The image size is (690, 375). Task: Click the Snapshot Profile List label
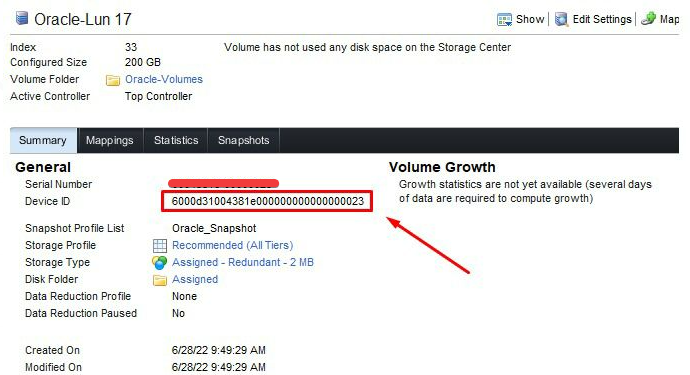pyautogui.click(x=74, y=228)
